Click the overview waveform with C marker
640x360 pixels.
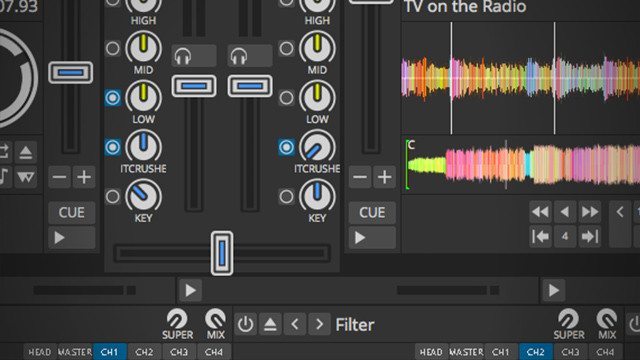521,165
